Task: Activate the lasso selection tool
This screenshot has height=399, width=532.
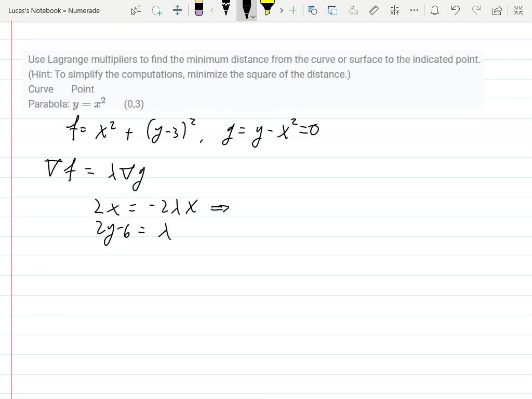Action: point(155,10)
